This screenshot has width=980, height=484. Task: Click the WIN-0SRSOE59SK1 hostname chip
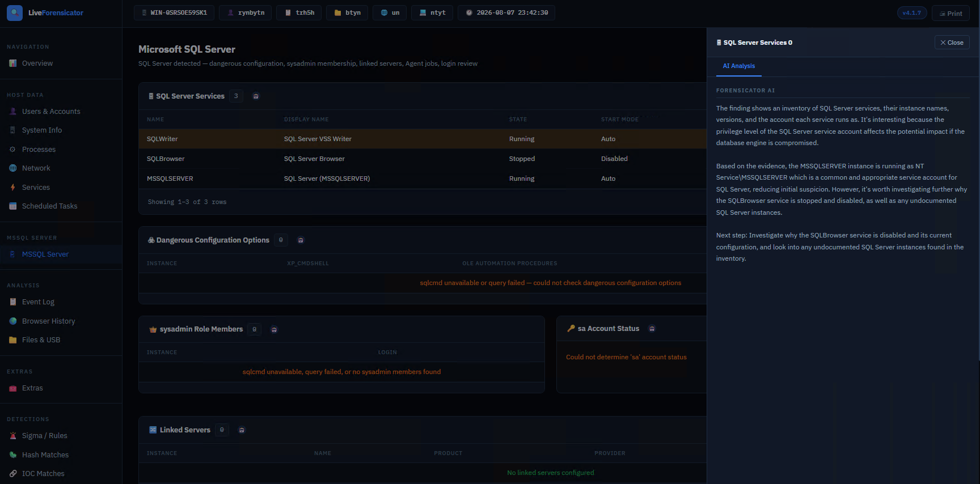(174, 12)
